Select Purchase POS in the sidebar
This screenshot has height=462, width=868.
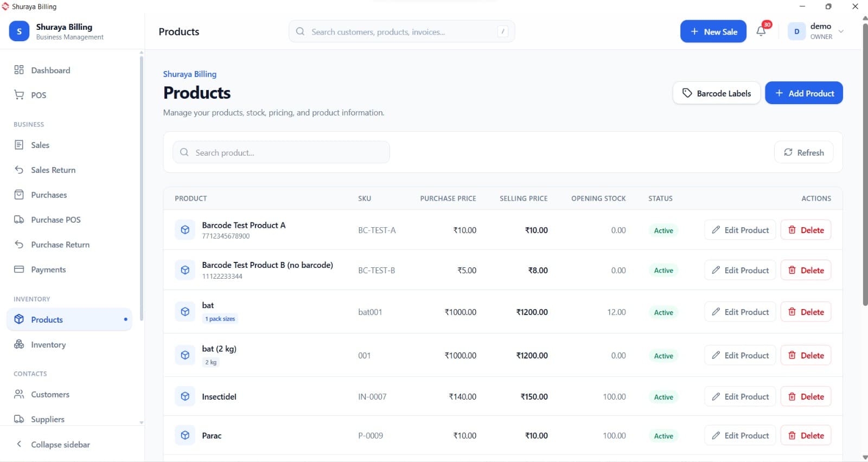coord(70,220)
